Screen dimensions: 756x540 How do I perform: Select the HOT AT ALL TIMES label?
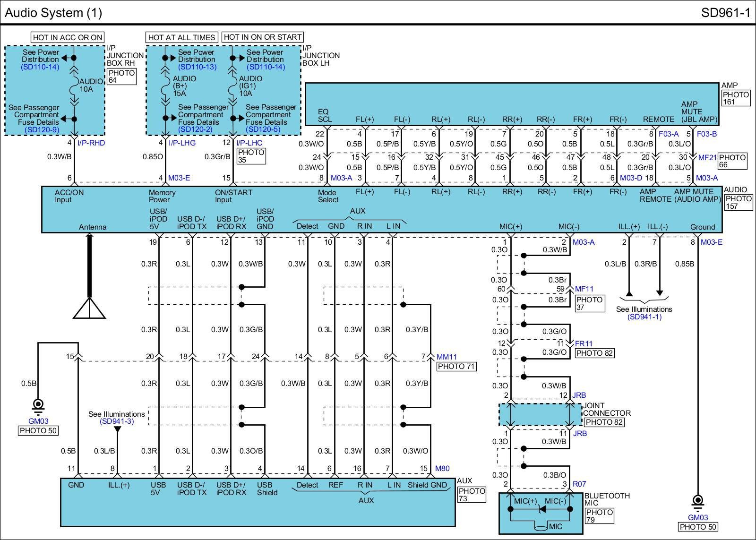click(181, 37)
